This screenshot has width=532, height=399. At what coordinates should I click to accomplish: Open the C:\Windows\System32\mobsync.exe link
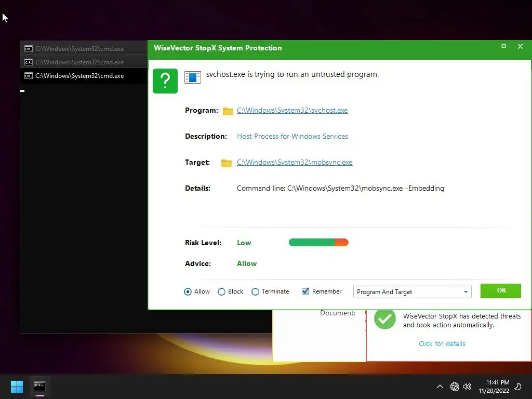click(295, 162)
